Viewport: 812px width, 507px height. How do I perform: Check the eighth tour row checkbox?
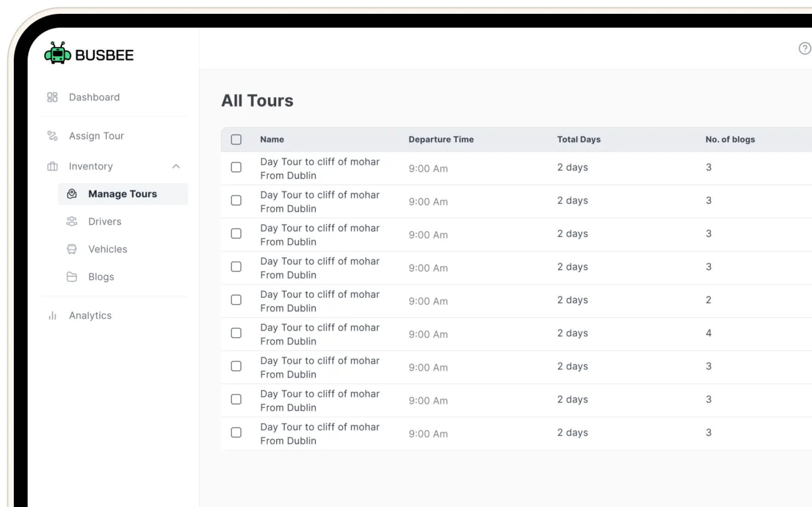coord(236,399)
